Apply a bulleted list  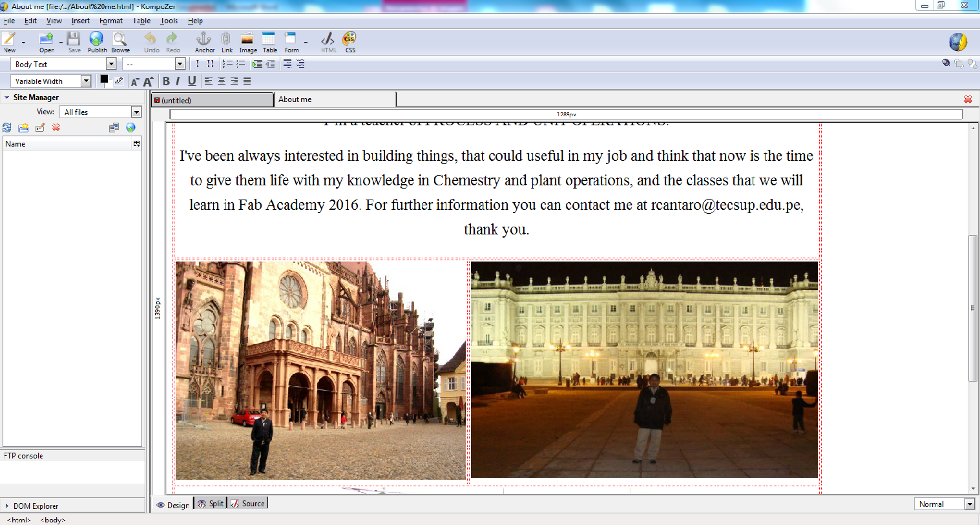click(241, 64)
